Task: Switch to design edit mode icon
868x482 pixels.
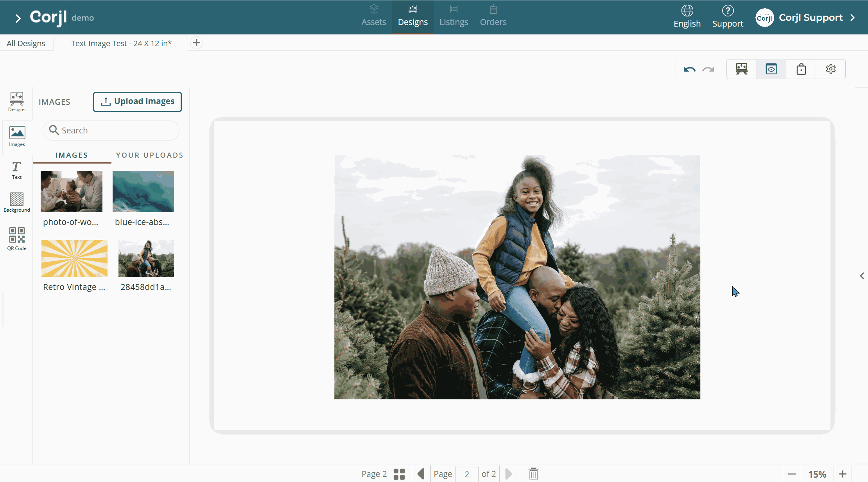Action: pos(741,69)
